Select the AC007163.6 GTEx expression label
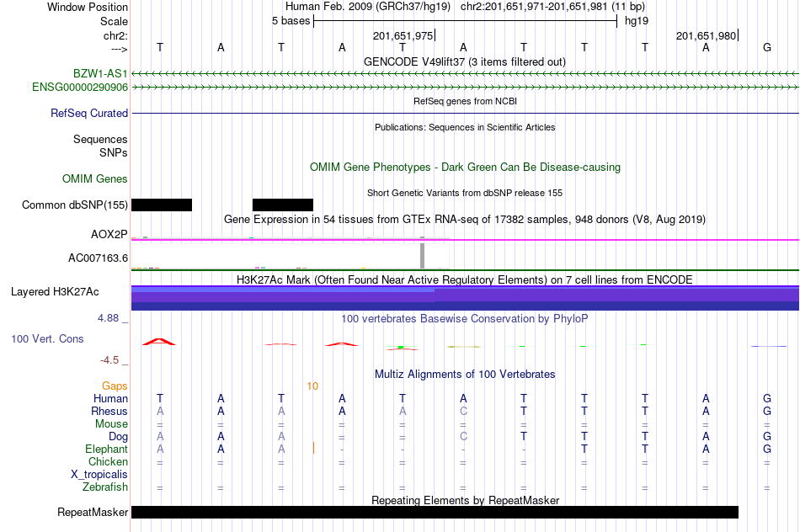This screenshot has width=800, height=532. pos(98,258)
